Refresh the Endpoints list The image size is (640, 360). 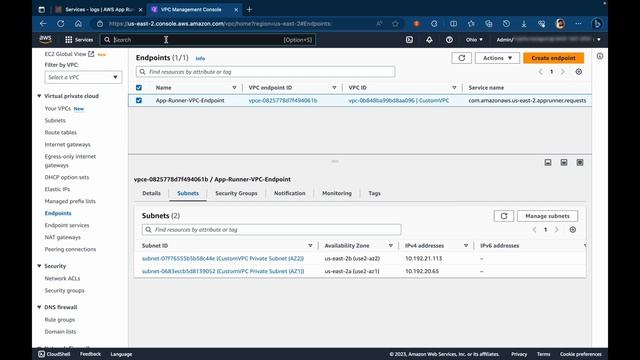pyautogui.click(x=462, y=58)
